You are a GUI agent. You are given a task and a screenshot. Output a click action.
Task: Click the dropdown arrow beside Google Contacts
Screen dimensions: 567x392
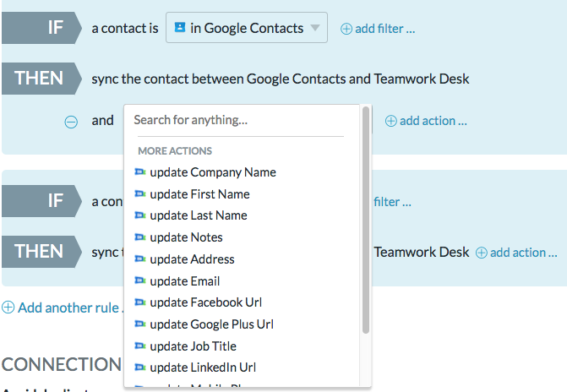click(x=315, y=28)
